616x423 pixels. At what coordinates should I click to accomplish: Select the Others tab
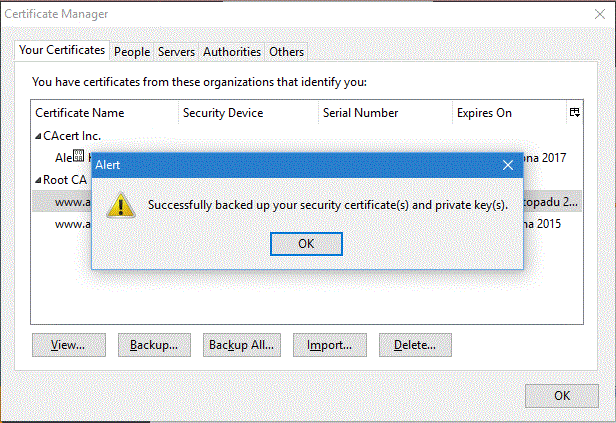[287, 52]
